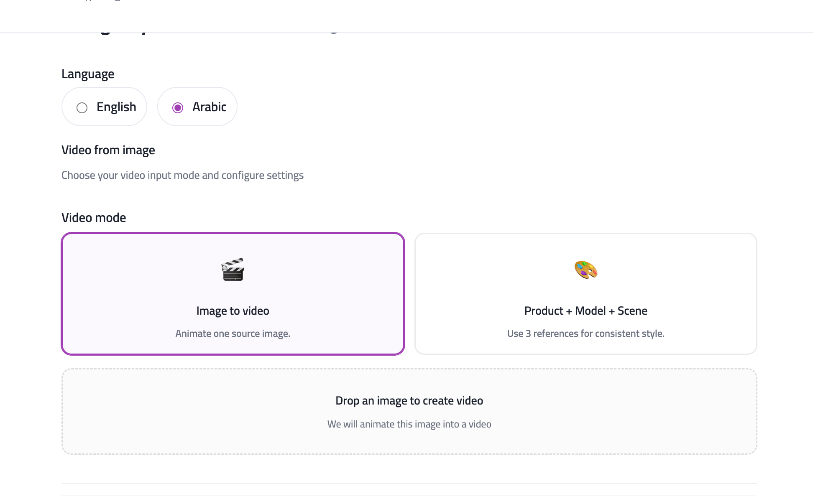Click Drop an image to create video text

409,400
